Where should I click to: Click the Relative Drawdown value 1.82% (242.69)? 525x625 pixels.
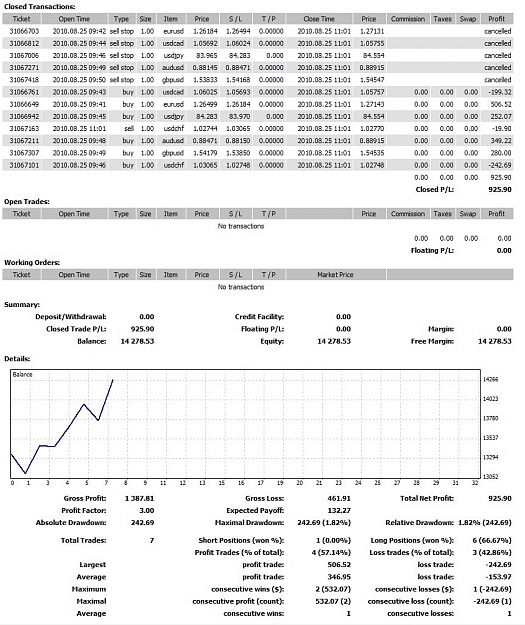pyautogui.click(x=485, y=523)
